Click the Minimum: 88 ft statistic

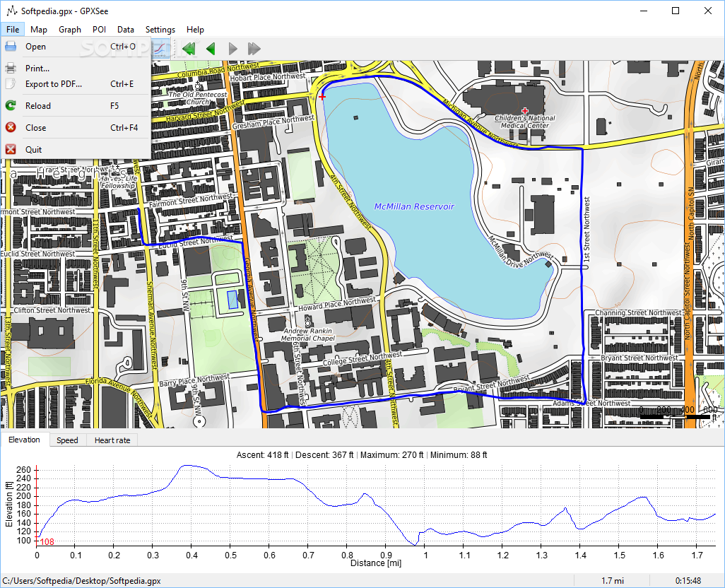click(x=459, y=455)
